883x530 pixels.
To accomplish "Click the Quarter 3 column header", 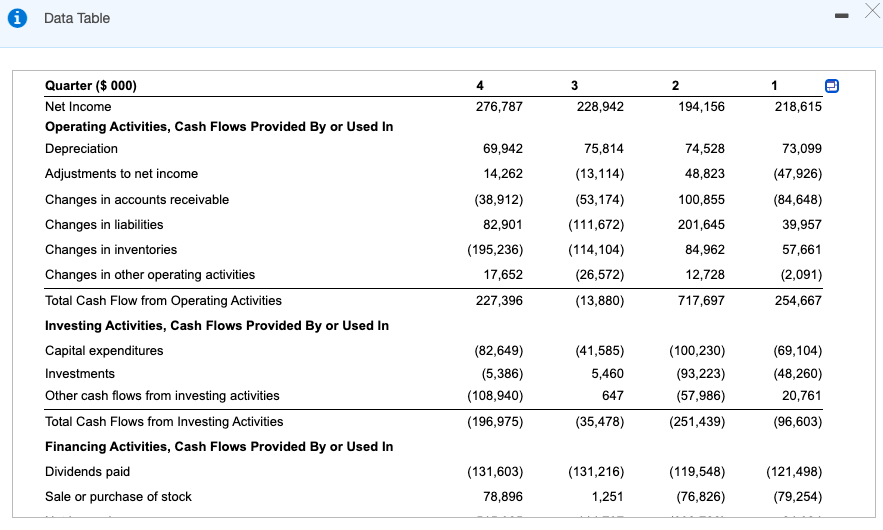I will coord(574,86).
